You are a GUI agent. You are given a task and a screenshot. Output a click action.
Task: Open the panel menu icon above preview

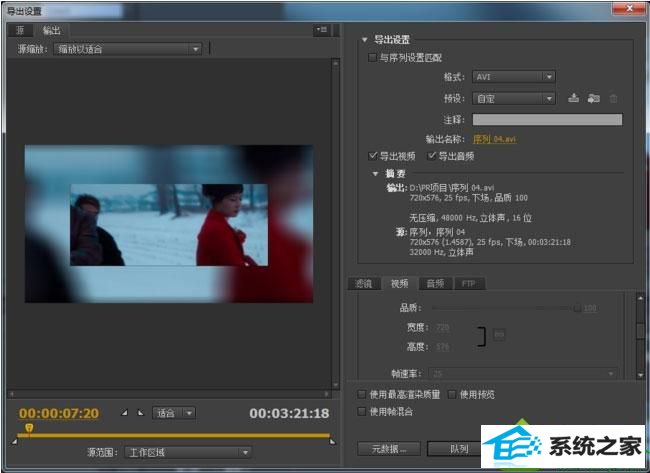pos(321,30)
